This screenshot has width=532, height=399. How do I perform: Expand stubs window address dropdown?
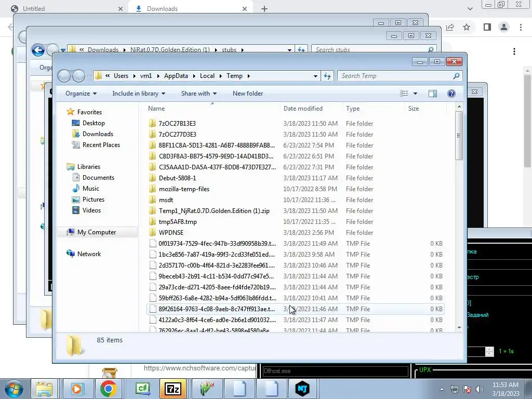(x=289, y=50)
